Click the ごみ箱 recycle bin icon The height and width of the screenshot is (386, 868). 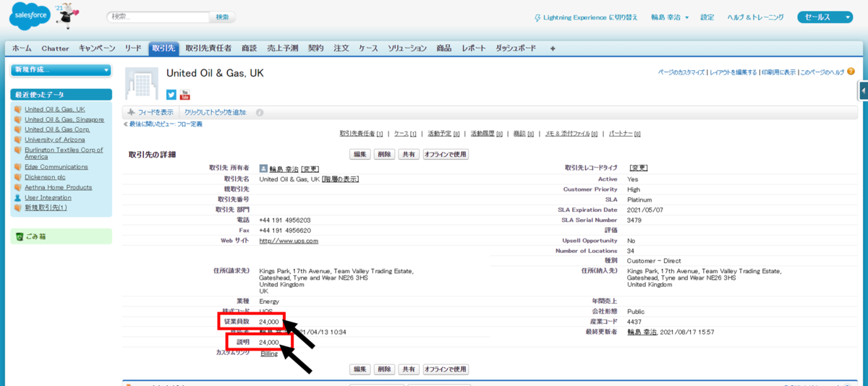coord(20,236)
